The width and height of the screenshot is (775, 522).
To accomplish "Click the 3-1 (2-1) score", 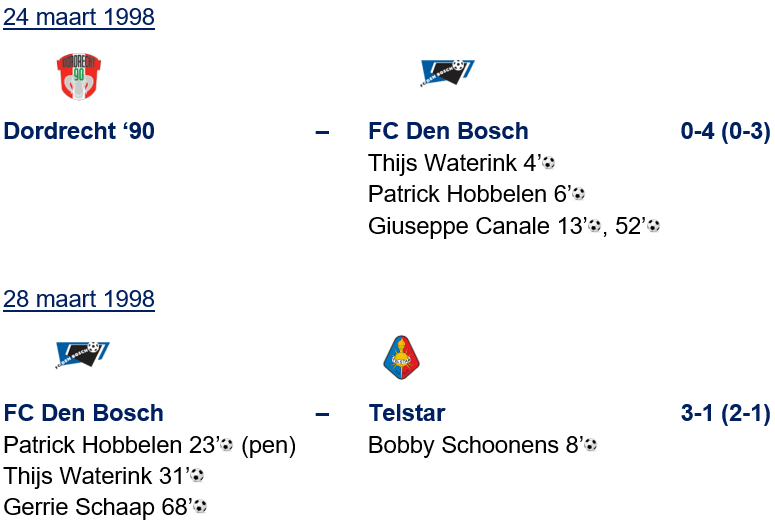I will [x=725, y=413].
